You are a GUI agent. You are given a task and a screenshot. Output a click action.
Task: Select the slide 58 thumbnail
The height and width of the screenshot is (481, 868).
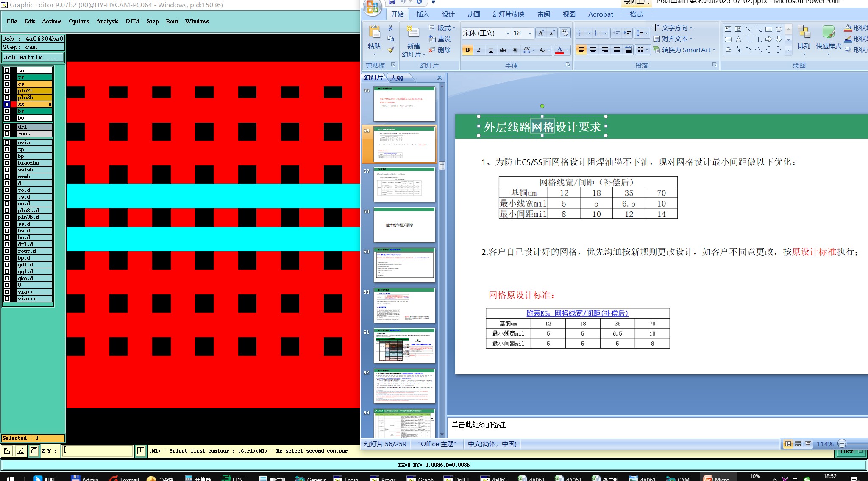(x=404, y=225)
